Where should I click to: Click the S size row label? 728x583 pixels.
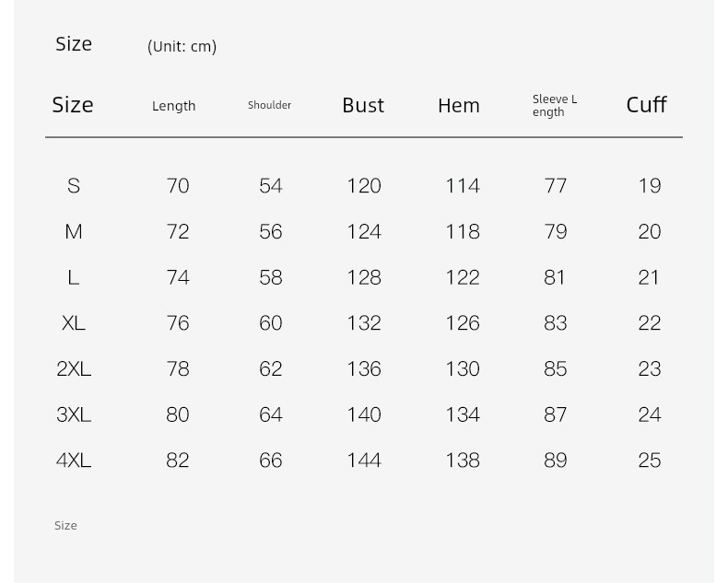(x=74, y=186)
